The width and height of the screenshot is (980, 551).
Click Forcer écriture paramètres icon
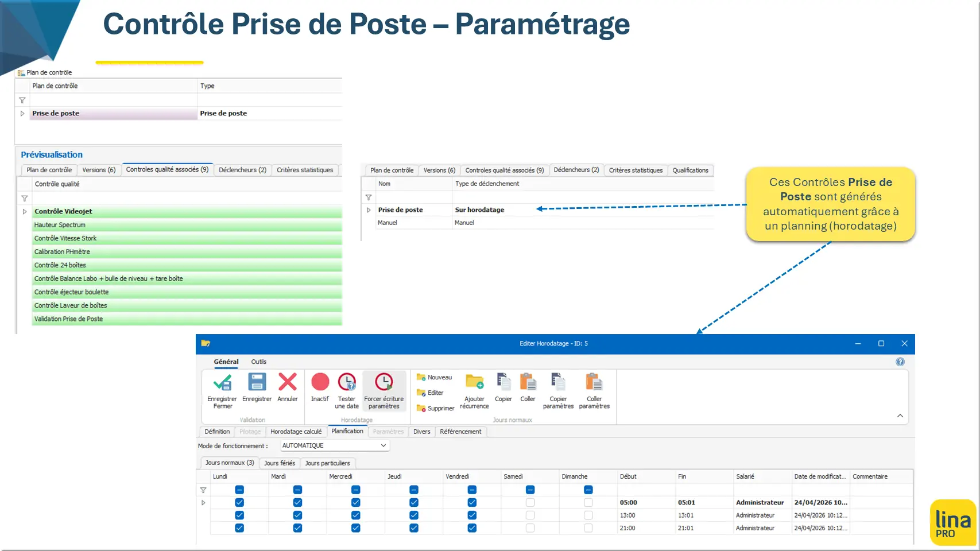point(384,382)
